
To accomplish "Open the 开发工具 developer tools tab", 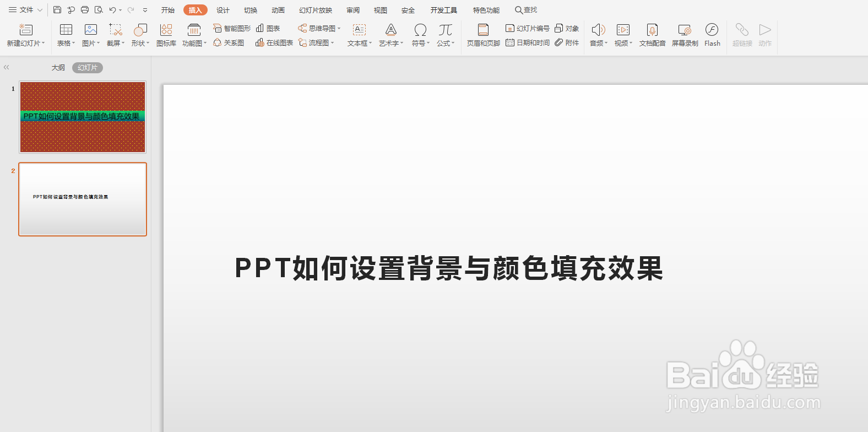I will point(444,10).
